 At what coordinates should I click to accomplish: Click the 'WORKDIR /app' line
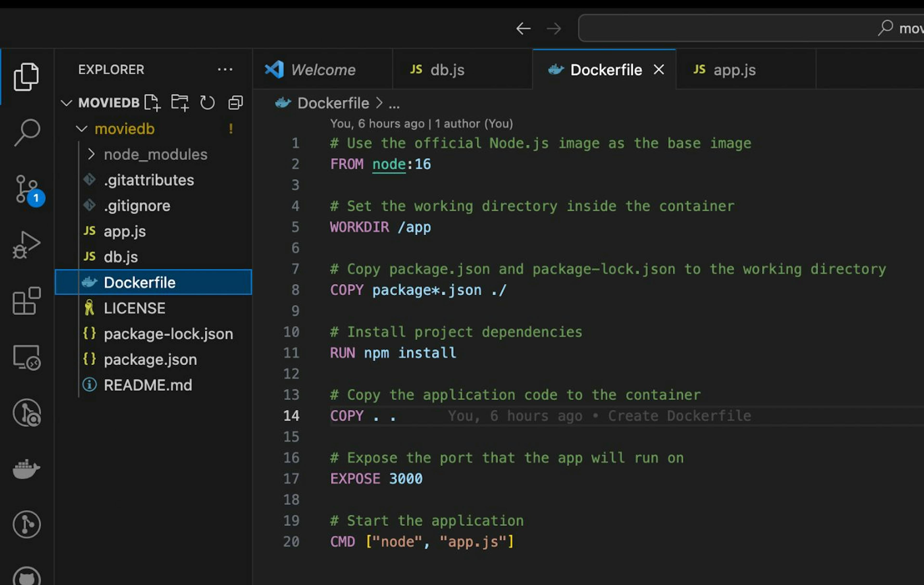[380, 227]
